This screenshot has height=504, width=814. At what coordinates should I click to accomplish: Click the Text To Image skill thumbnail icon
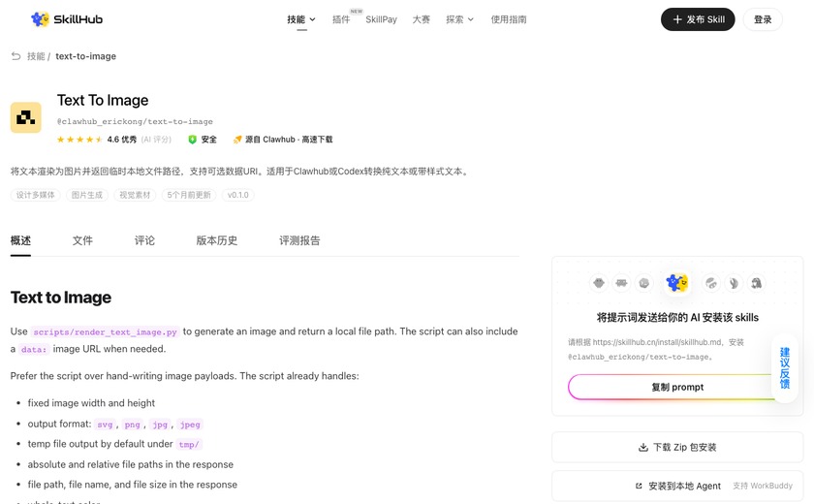coord(25,117)
